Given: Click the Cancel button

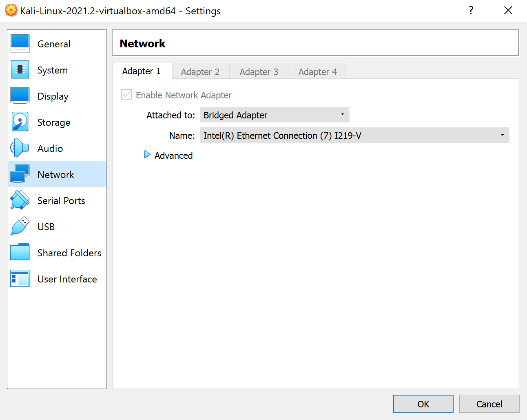Looking at the screenshot, I should pyautogui.click(x=489, y=404).
